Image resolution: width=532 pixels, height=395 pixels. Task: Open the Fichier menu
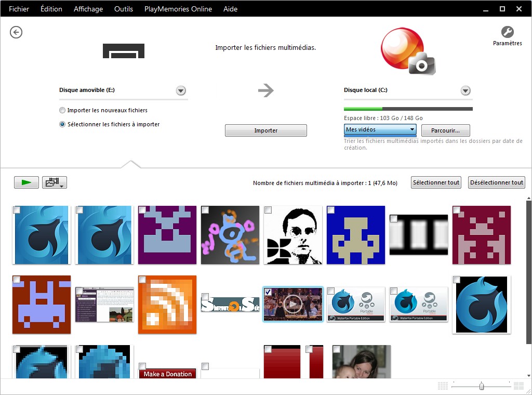pyautogui.click(x=19, y=9)
